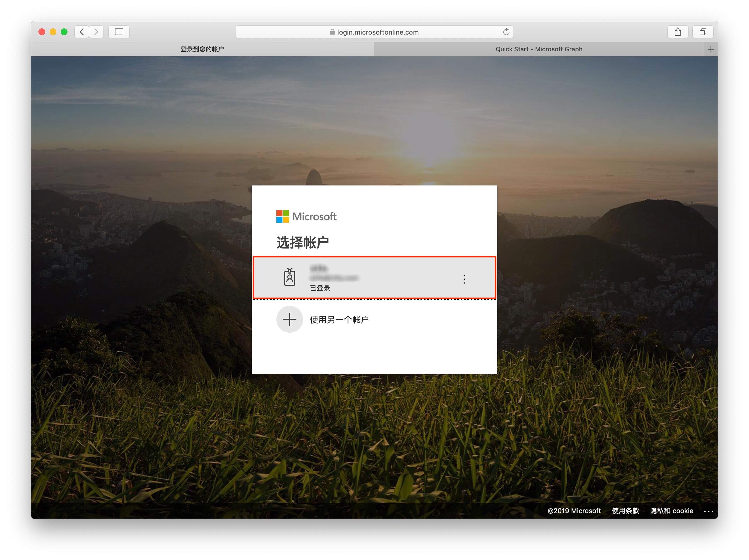Select the 登录到您的帐户 tab
Image resolution: width=749 pixels, height=560 pixels.
tap(202, 49)
